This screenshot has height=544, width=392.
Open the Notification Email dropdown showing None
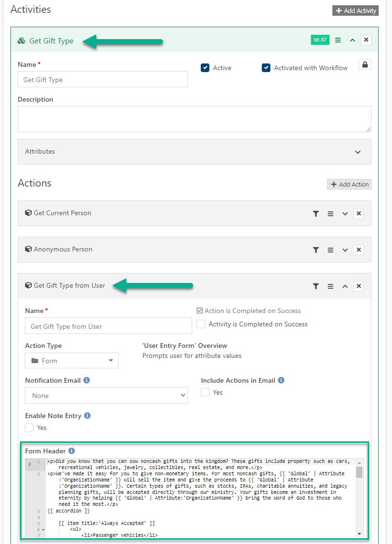click(106, 396)
